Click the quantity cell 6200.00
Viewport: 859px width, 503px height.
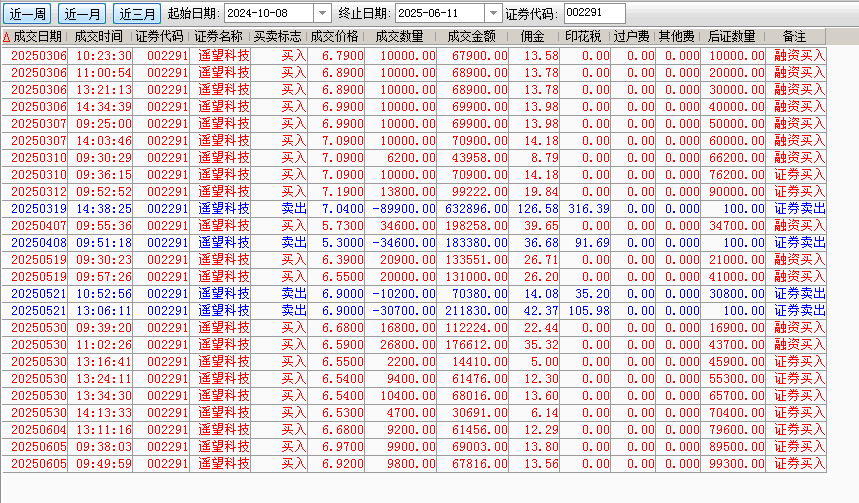click(411, 158)
